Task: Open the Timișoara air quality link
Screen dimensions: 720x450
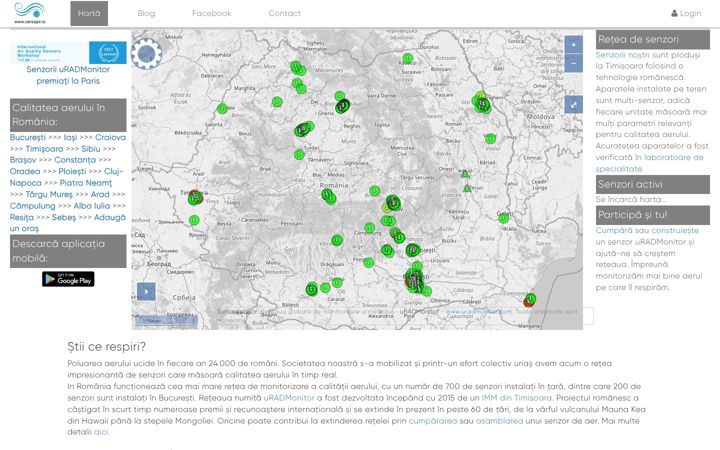Action: tap(44, 149)
